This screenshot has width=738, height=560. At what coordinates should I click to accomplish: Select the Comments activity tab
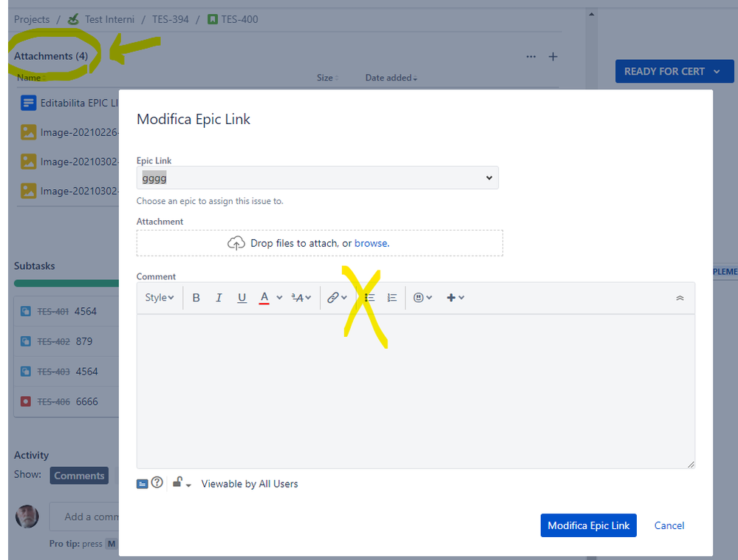[x=79, y=476]
